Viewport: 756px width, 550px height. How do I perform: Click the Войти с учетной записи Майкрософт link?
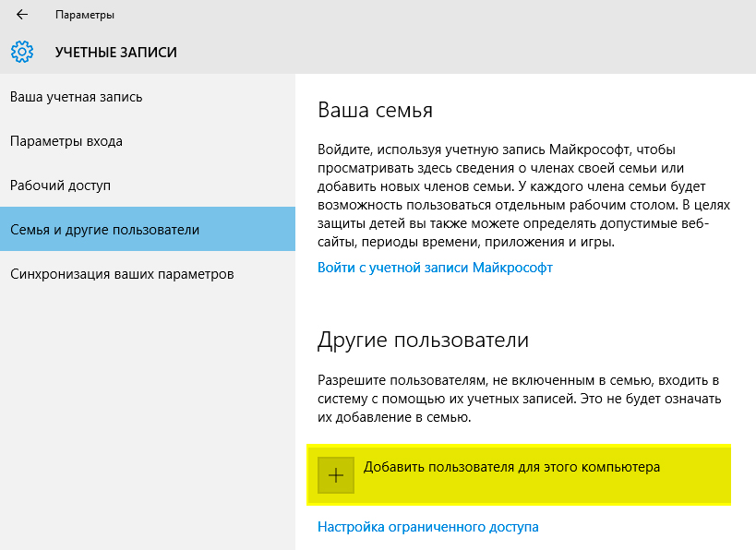point(435,268)
